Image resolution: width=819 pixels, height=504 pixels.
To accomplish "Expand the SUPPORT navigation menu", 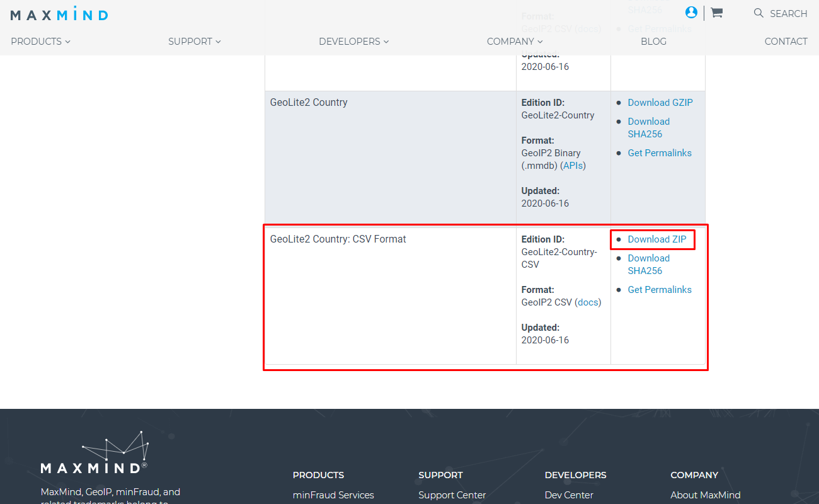I will [x=195, y=42].
